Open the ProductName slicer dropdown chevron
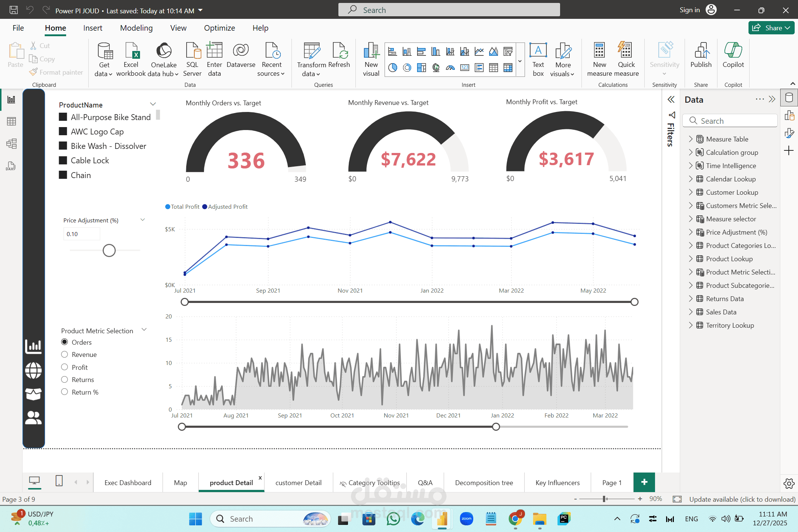The image size is (798, 532). [x=153, y=104]
